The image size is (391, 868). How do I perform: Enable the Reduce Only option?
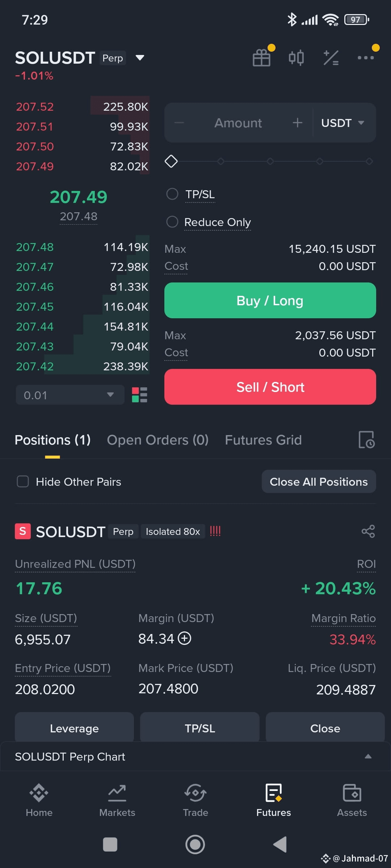pyautogui.click(x=172, y=222)
